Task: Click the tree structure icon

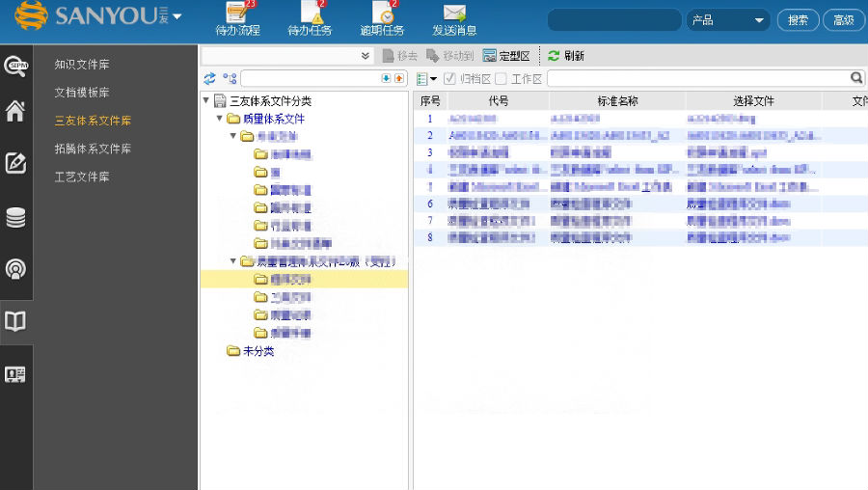Action: click(230, 79)
